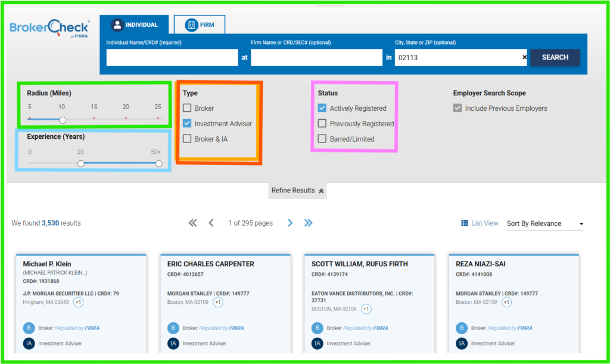Click the Broker badge on Michael P. Klein card
The image size is (610, 364).
29,328
